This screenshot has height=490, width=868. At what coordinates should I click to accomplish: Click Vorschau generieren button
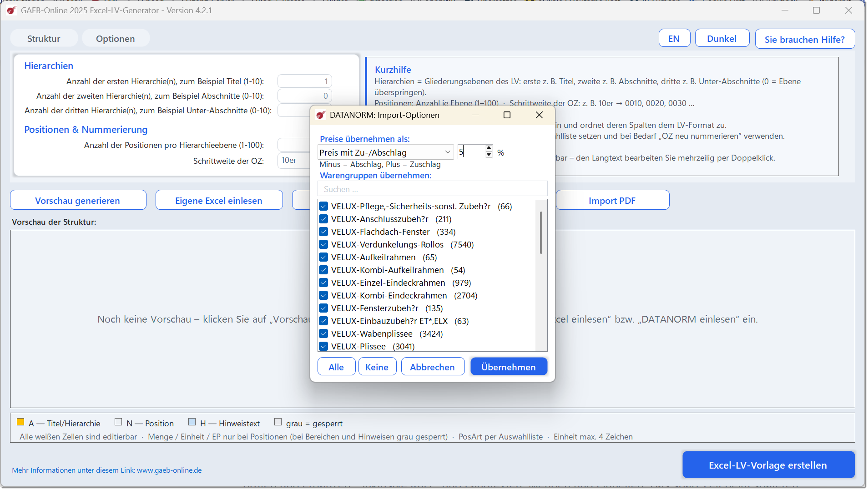click(78, 200)
